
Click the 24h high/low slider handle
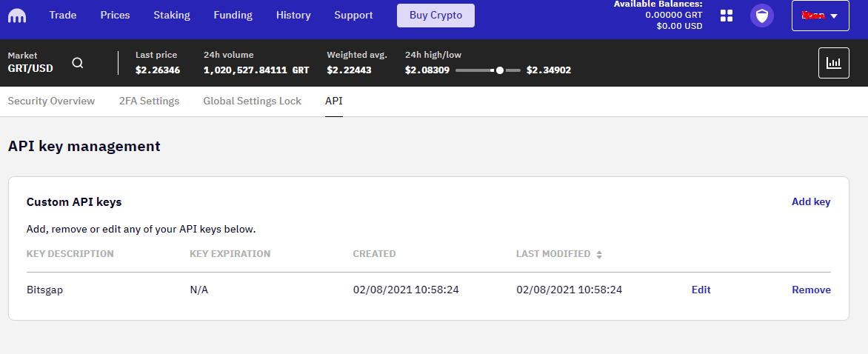[500, 70]
